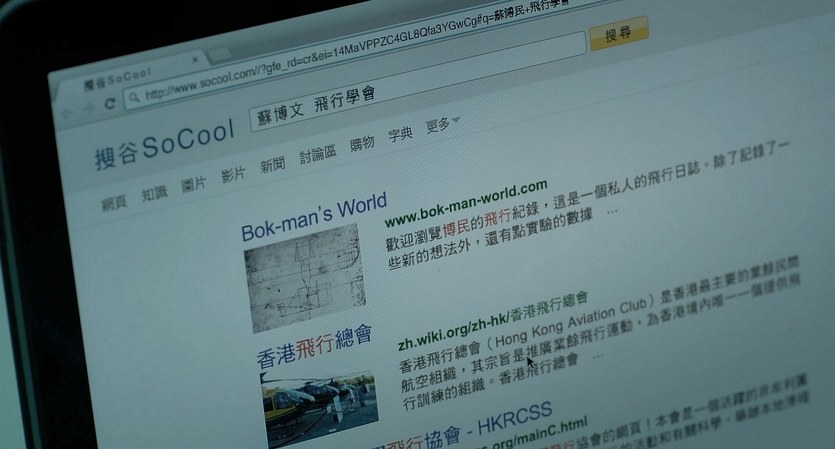Viewport: 835px width, 449px height.
Task: Open the Bok-man's World result title
Action: (313, 217)
